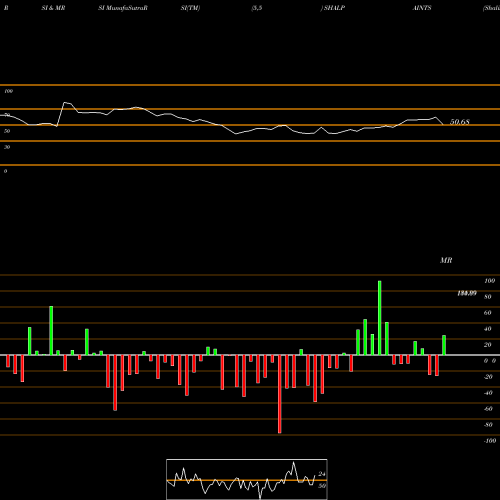Click the RSI current value 50.68

tap(460, 122)
